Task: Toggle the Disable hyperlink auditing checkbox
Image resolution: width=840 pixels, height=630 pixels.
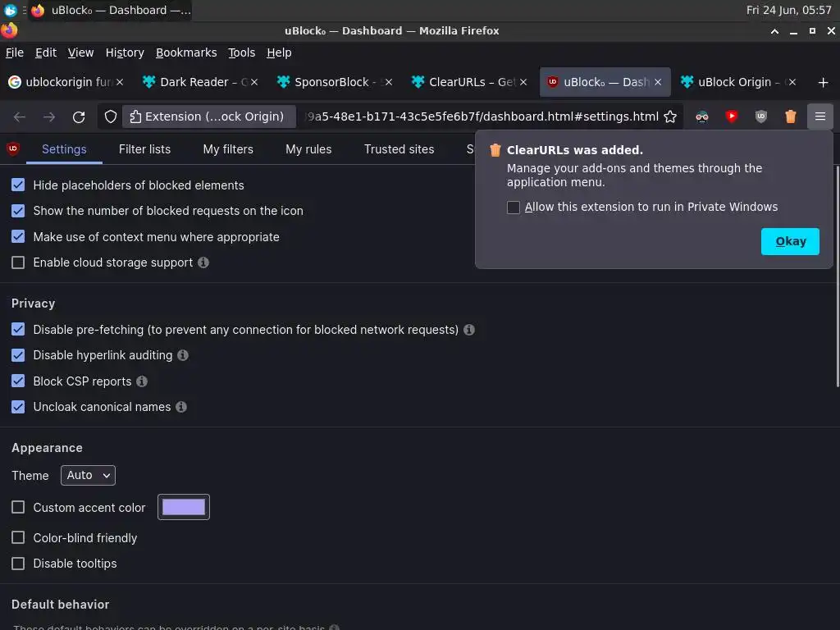Action: click(x=18, y=355)
